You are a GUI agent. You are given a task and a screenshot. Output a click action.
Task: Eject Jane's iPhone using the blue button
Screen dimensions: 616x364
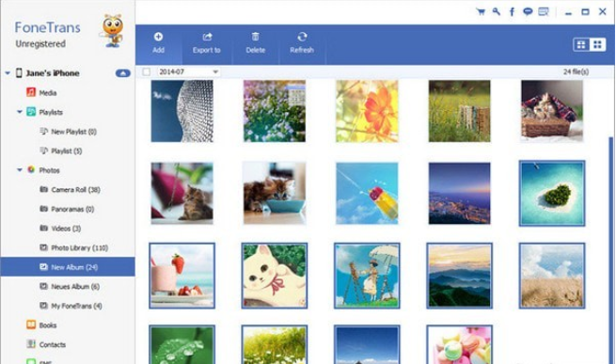[123, 73]
